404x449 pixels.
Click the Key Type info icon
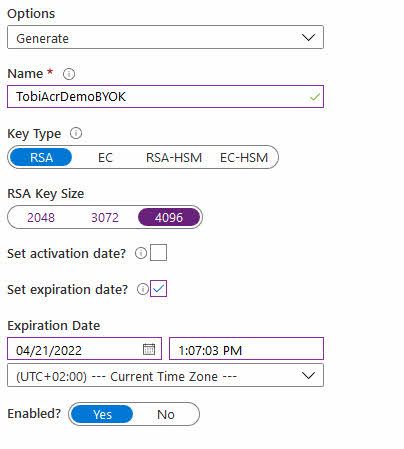pos(76,133)
